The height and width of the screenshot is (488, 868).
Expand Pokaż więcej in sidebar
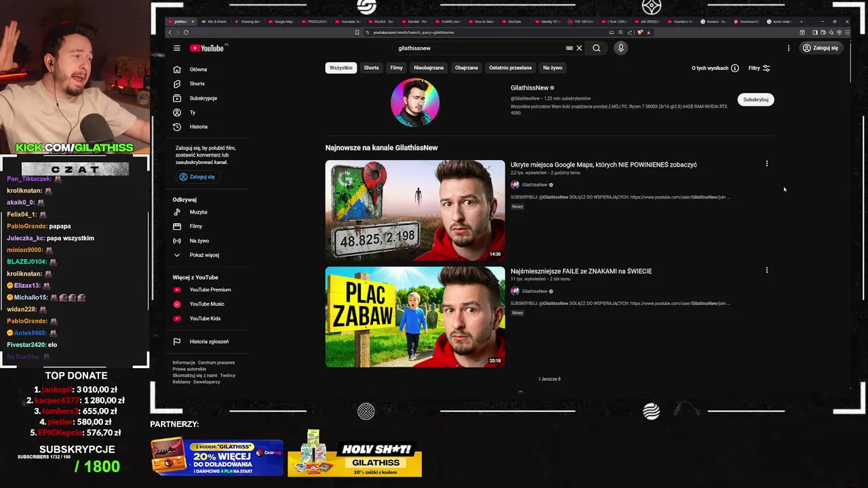point(208,255)
